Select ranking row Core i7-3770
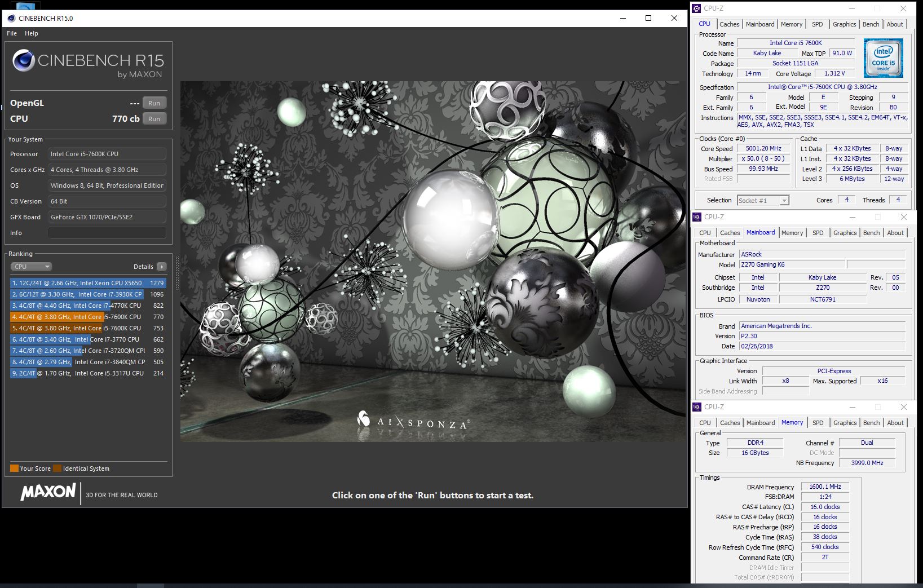Image resolution: width=923 pixels, height=588 pixels. click(88, 339)
